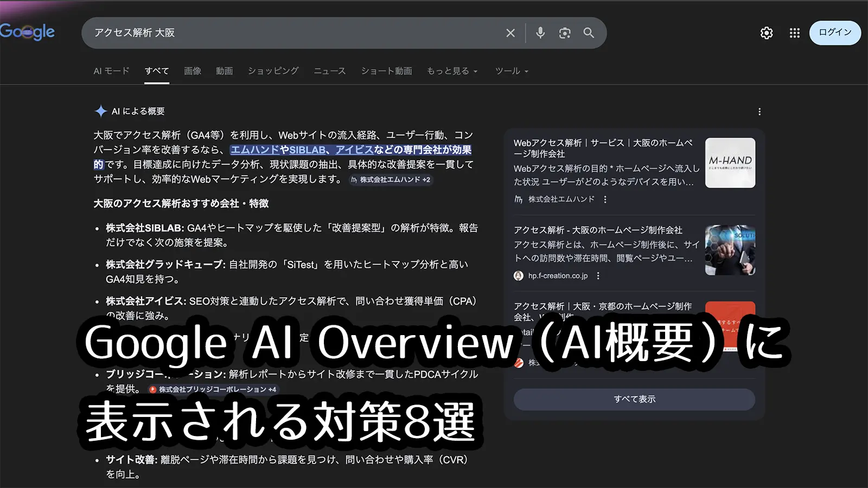
Task: Click the AI による概要 sparkle icon
Action: (101, 111)
